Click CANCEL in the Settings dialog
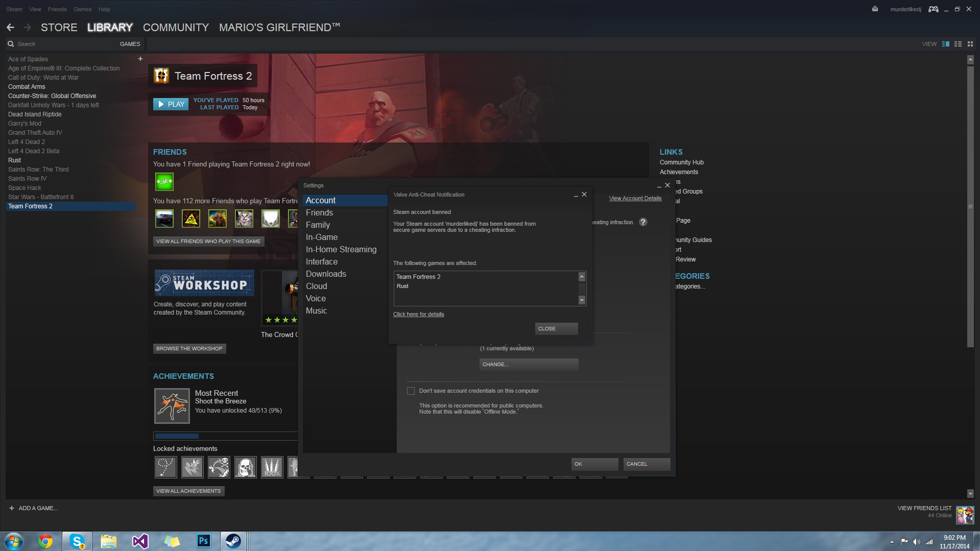 pyautogui.click(x=647, y=464)
